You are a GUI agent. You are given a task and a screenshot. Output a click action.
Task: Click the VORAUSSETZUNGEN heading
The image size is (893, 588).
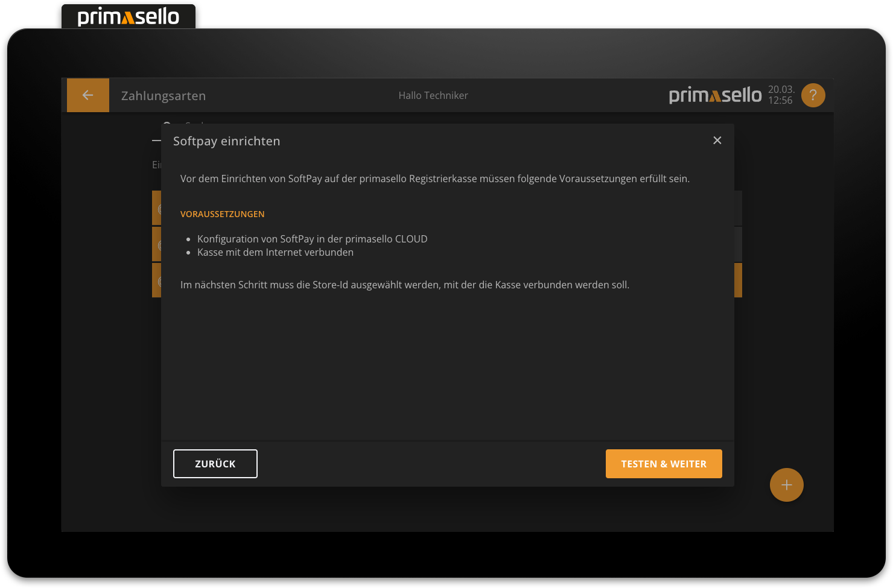pyautogui.click(x=222, y=214)
